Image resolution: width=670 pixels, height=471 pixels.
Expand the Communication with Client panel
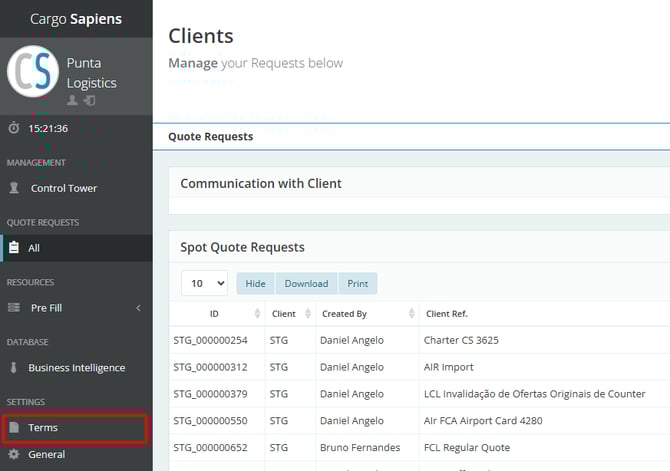(261, 184)
